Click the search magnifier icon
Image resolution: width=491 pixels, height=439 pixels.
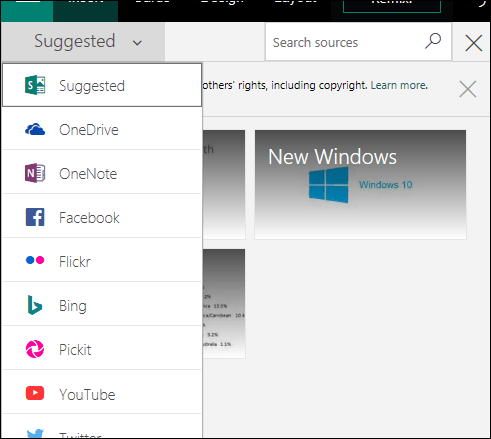[433, 41]
